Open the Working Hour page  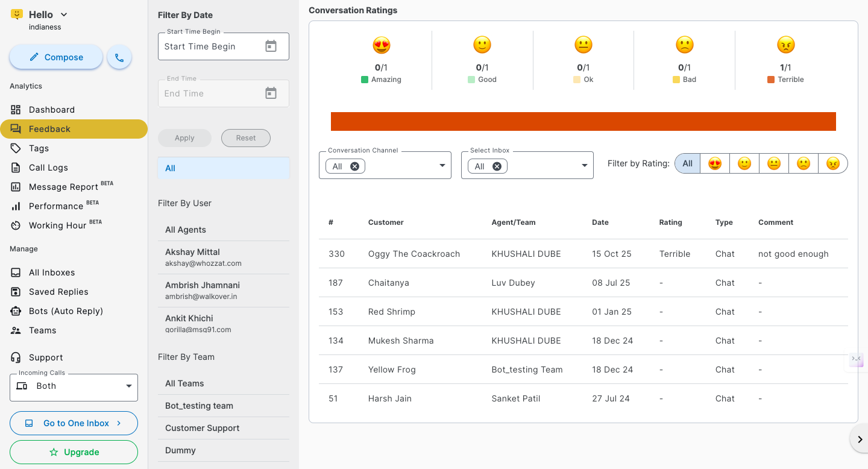(74, 225)
